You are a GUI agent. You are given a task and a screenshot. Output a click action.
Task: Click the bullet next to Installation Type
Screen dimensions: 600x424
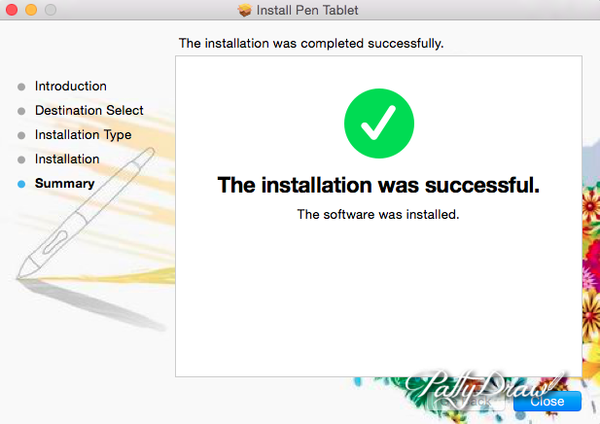point(21,135)
